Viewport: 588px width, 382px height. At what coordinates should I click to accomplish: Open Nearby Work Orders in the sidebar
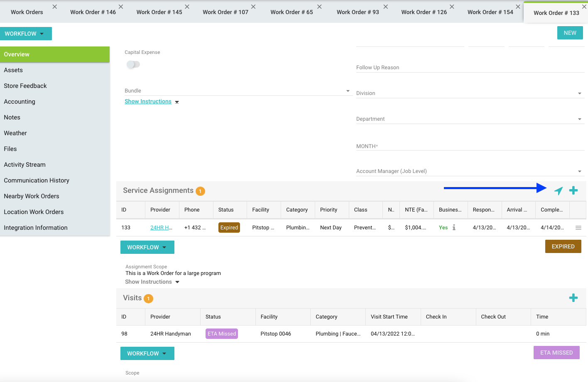[x=55, y=196]
